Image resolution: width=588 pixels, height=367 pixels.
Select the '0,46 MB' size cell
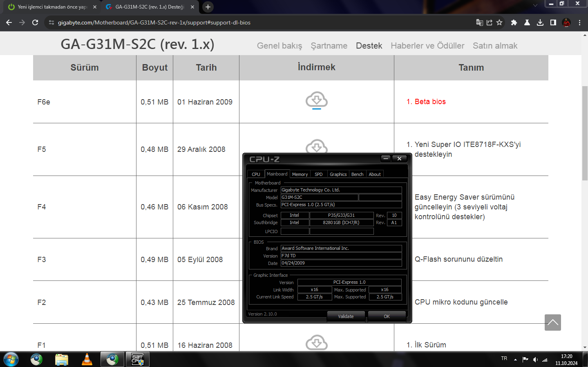point(154,207)
